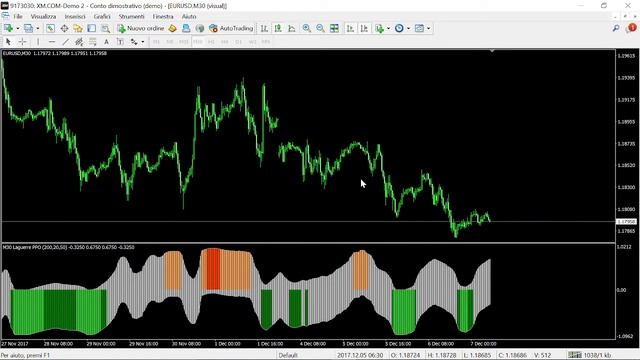The width and height of the screenshot is (640, 360).
Task: Select the active M30 timeframe button
Action: pyautogui.click(x=198, y=42)
